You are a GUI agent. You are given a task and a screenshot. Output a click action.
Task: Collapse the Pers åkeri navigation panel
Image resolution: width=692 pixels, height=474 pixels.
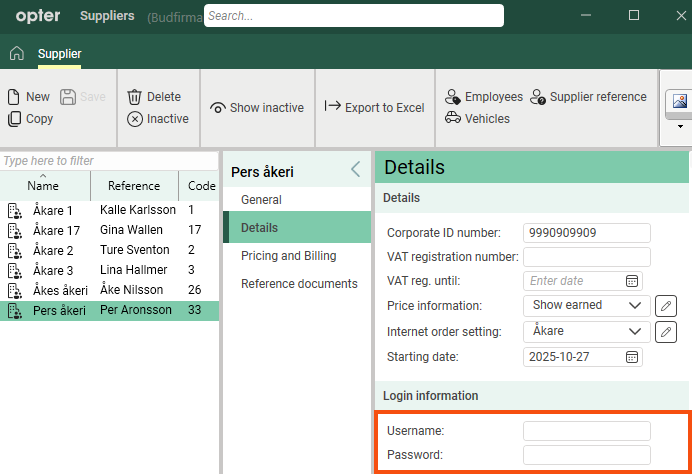click(x=356, y=170)
